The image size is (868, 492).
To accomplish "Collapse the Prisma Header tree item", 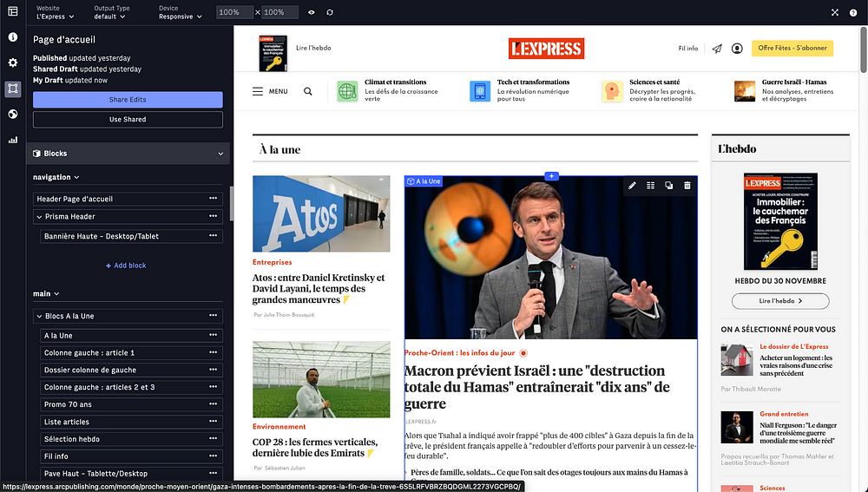I will 39,217.
